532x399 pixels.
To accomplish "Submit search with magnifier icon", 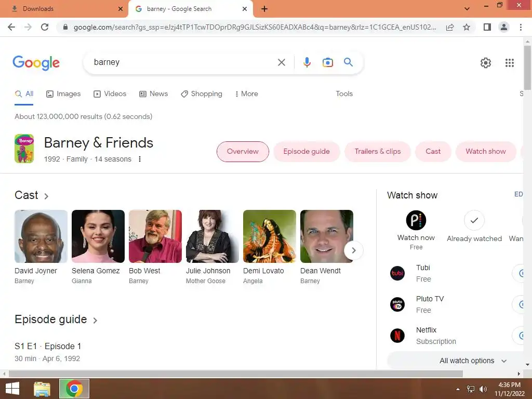I will (x=348, y=62).
